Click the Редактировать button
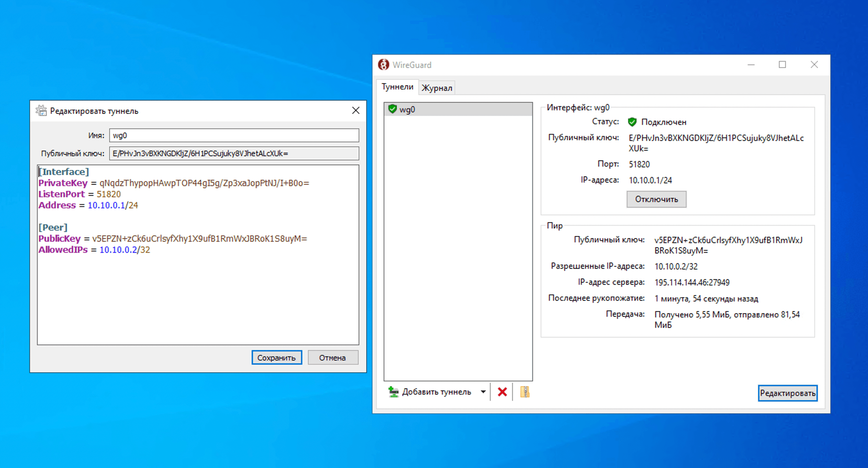 pyautogui.click(x=787, y=393)
